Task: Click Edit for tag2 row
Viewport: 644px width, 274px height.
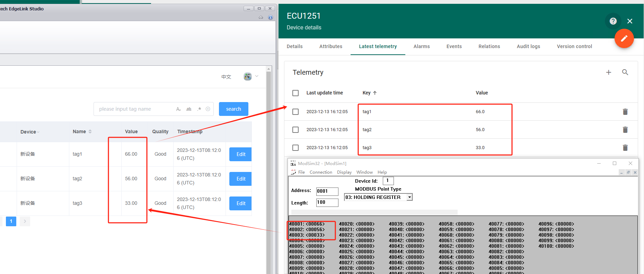Action: coord(241,179)
